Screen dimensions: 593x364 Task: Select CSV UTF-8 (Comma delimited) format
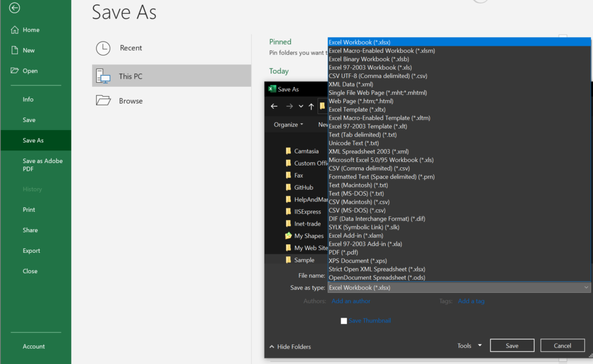coord(378,76)
